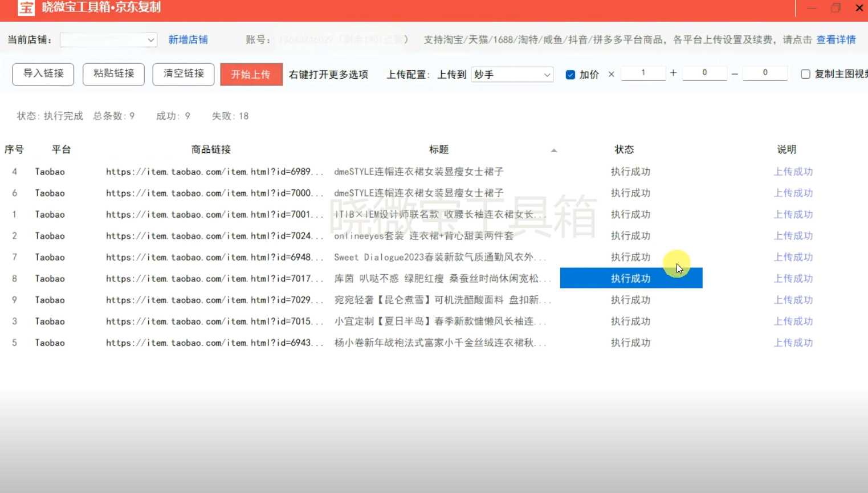Select dmeSTYLE title in row 4
Image resolution: width=868 pixels, height=493 pixels.
pyautogui.click(x=419, y=172)
